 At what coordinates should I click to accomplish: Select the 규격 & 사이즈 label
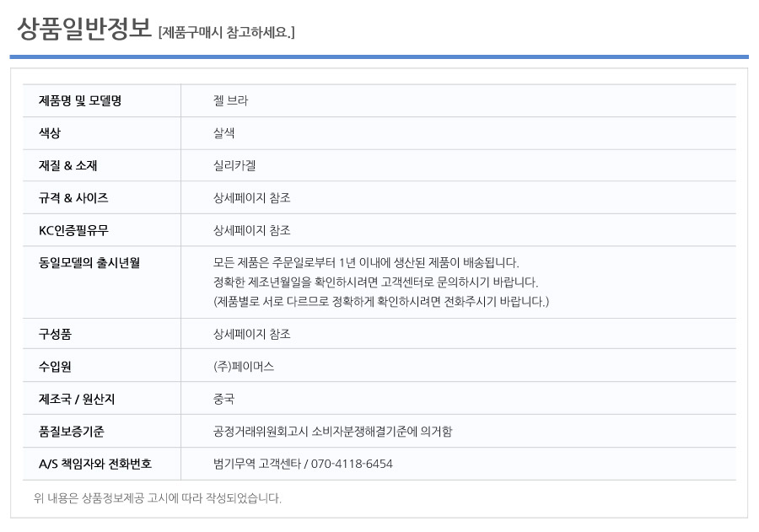[x=73, y=198]
